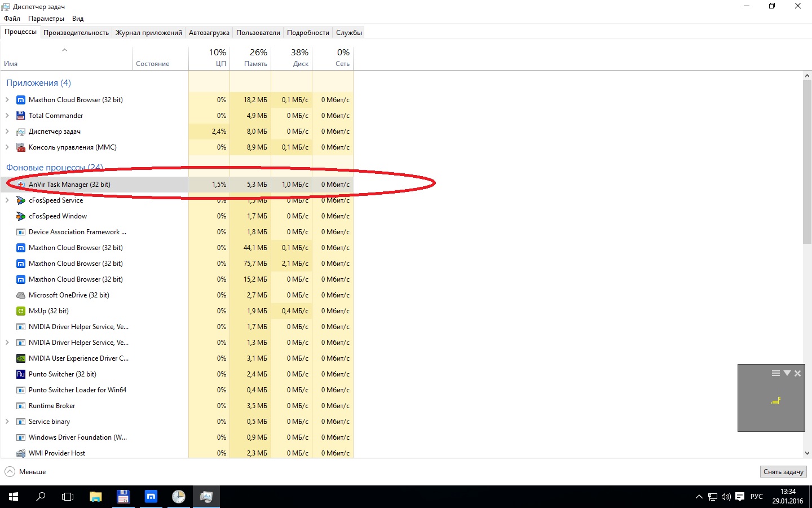Click the Device Association Framework icon
812x508 pixels.
click(x=21, y=232)
